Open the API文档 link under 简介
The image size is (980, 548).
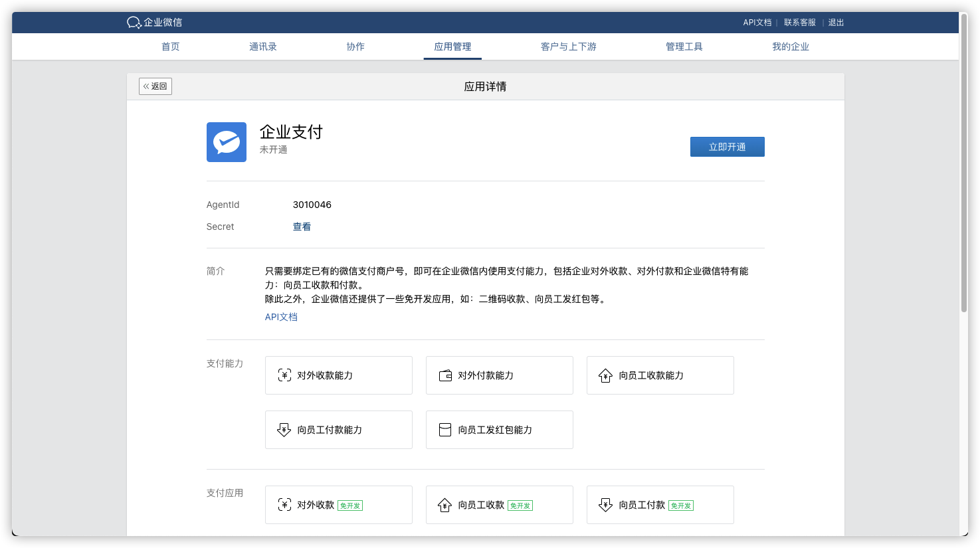tap(281, 317)
